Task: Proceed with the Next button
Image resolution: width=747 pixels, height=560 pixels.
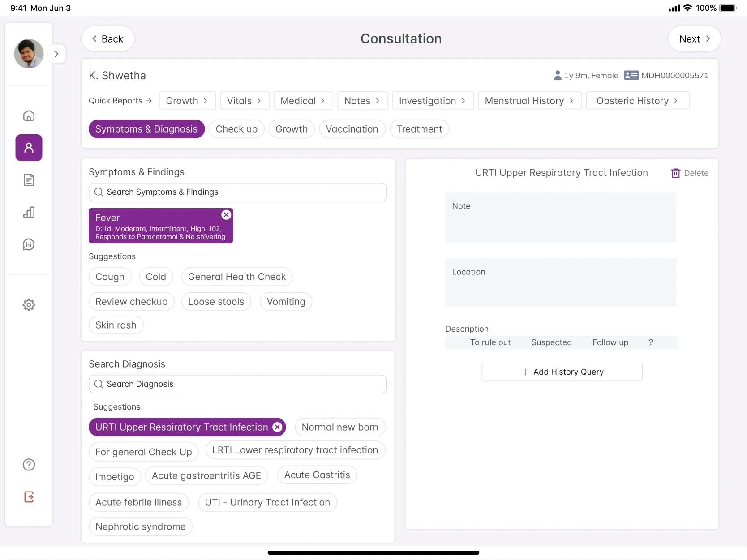Action: 694,39
